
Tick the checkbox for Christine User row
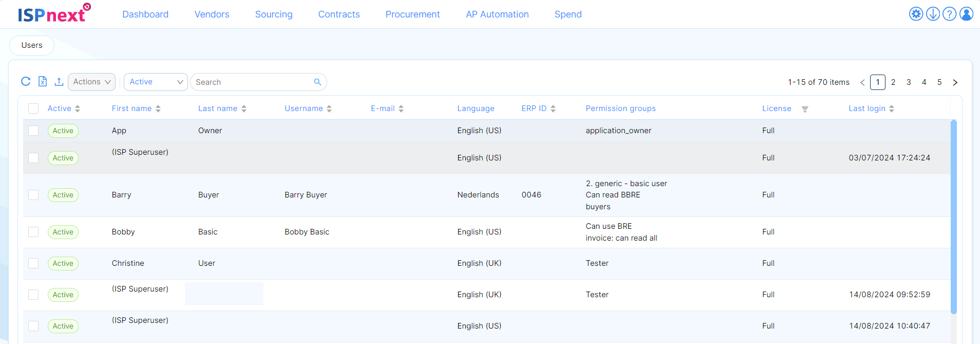[33, 263]
